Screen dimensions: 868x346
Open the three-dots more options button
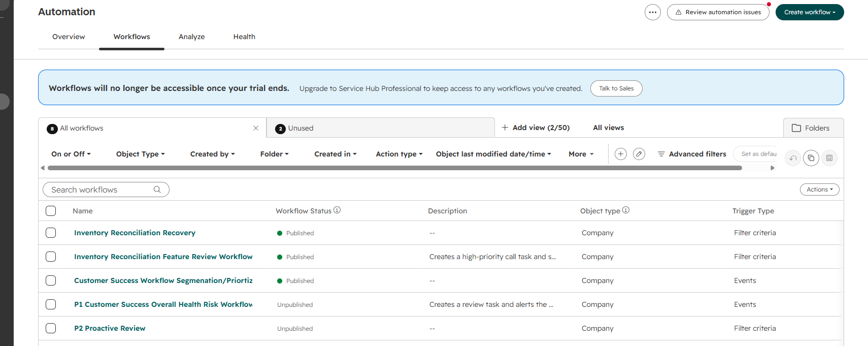click(x=653, y=12)
